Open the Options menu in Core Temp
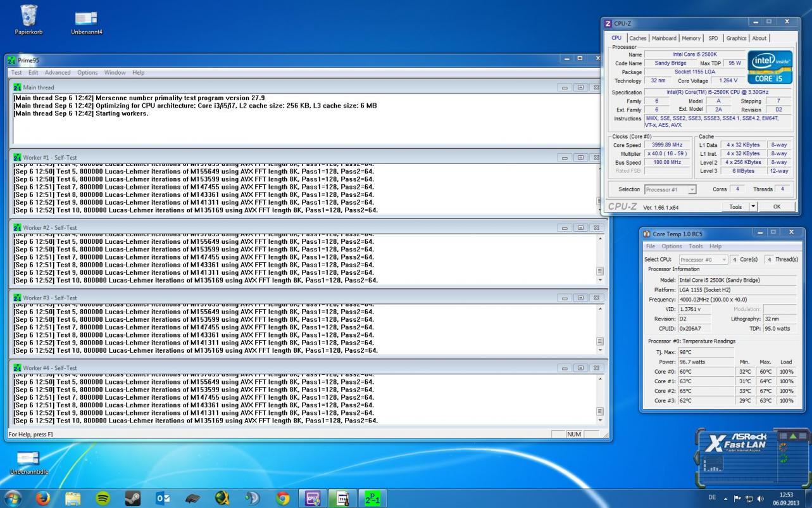The width and height of the screenshot is (812, 508). tap(671, 246)
